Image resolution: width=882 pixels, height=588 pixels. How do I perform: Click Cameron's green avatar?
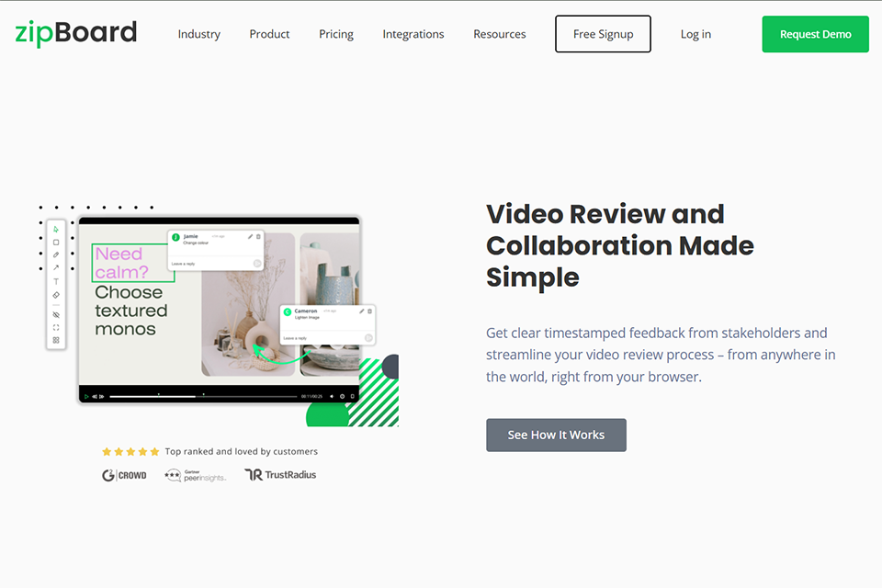(x=288, y=311)
